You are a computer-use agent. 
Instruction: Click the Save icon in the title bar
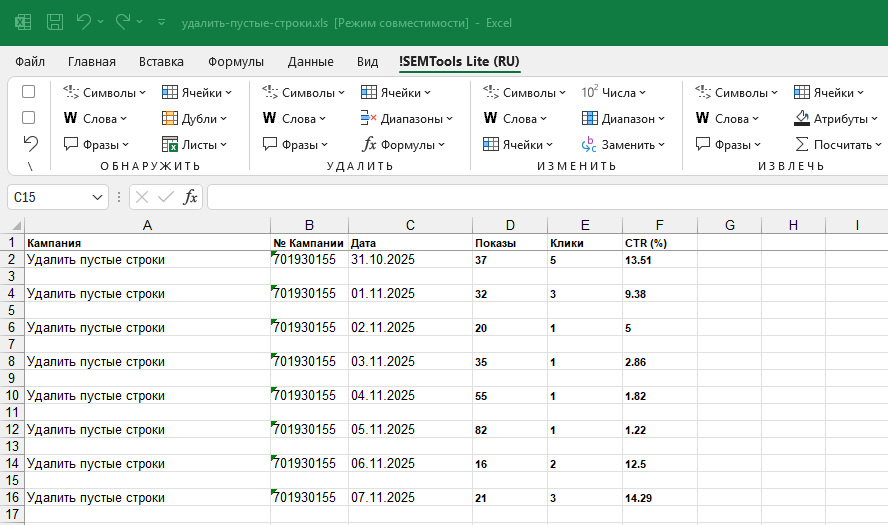(x=55, y=21)
